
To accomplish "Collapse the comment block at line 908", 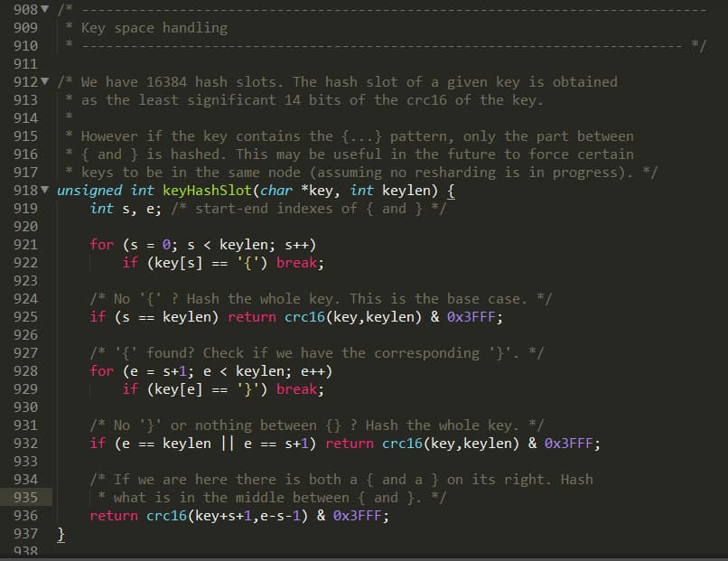I will click(x=45, y=9).
